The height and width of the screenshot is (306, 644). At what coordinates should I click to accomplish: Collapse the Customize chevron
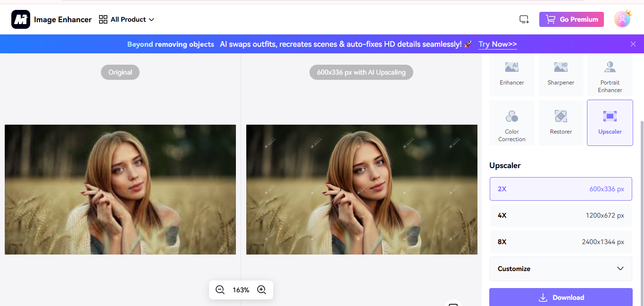[x=620, y=268]
